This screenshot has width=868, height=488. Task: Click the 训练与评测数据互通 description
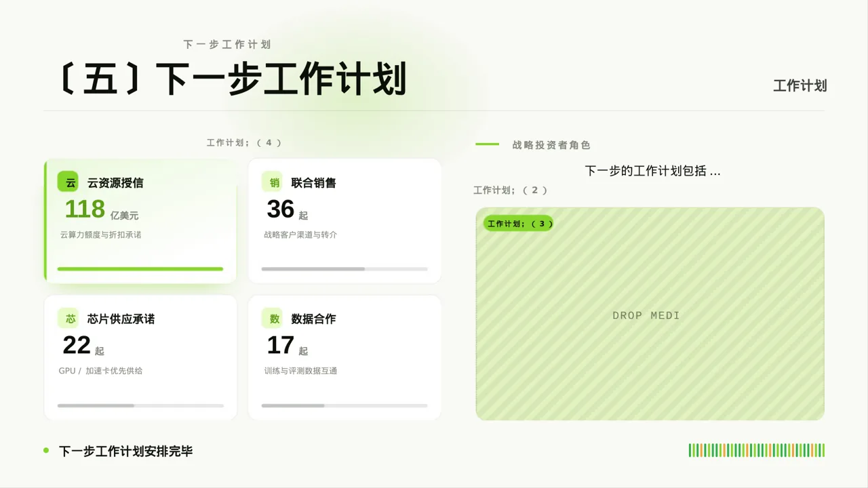[300, 371]
